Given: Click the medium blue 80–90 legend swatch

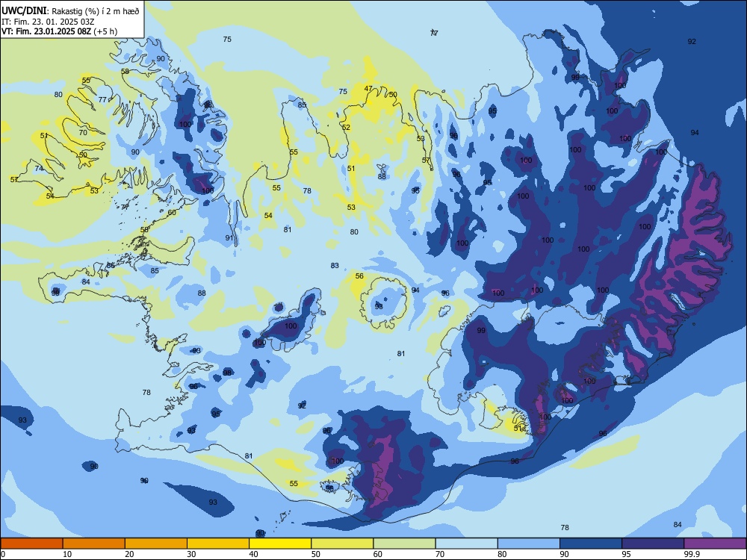Looking at the screenshot, I should pyautogui.click(x=529, y=544).
